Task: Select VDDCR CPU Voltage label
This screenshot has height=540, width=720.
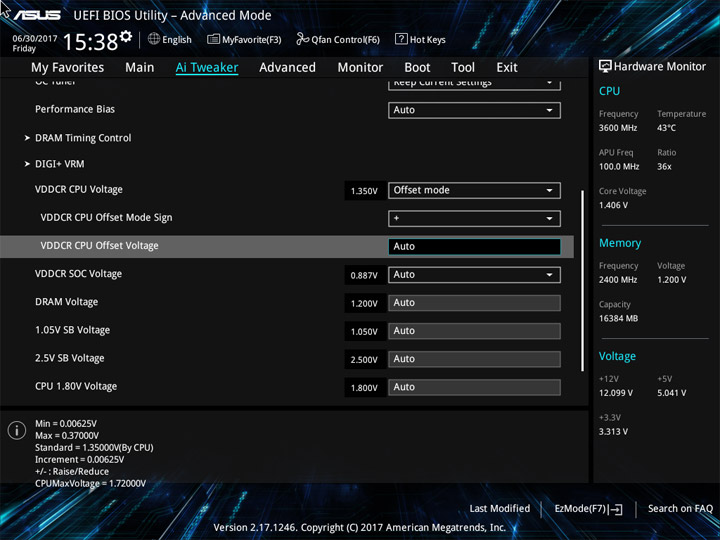Action: pyautogui.click(x=79, y=190)
